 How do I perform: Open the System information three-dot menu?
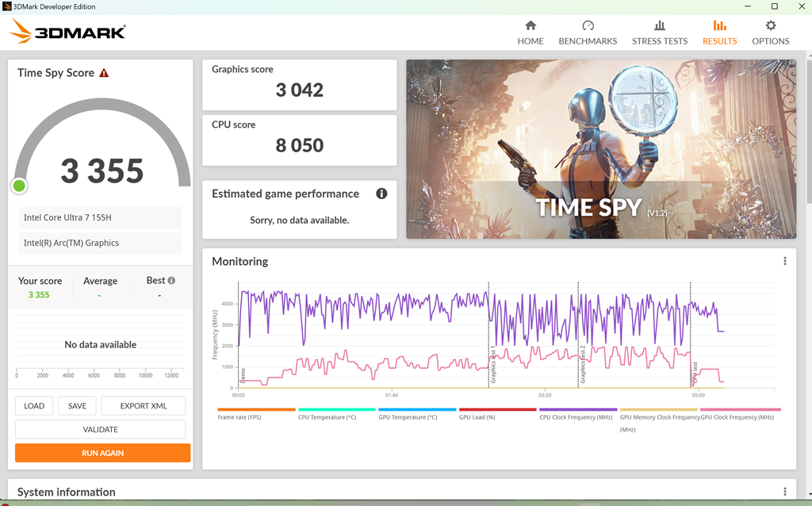[x=785, y=492]
